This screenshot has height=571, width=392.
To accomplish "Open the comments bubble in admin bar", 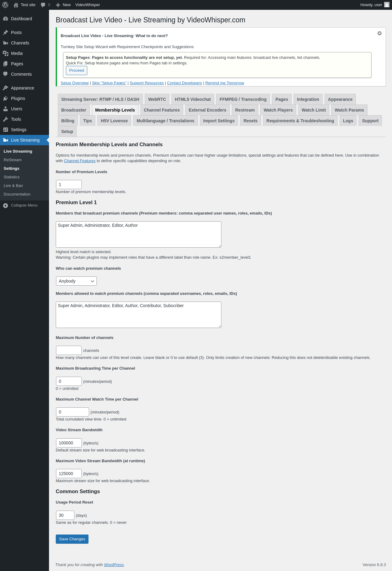I will [x=43, y=5].
